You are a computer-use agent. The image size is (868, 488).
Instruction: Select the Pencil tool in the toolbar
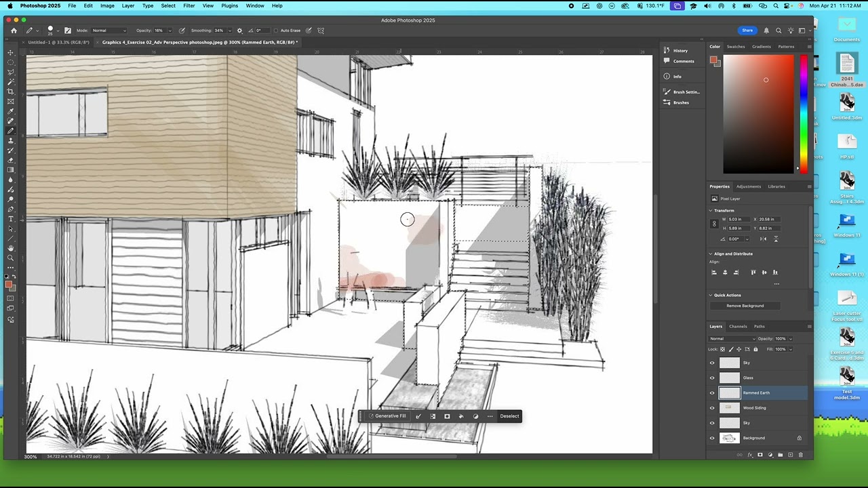click(x=10, y=131)
